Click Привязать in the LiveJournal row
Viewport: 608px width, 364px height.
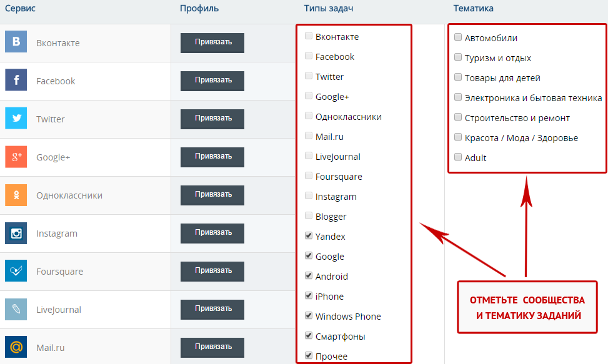pyautogui.click(x=212, y=310)
